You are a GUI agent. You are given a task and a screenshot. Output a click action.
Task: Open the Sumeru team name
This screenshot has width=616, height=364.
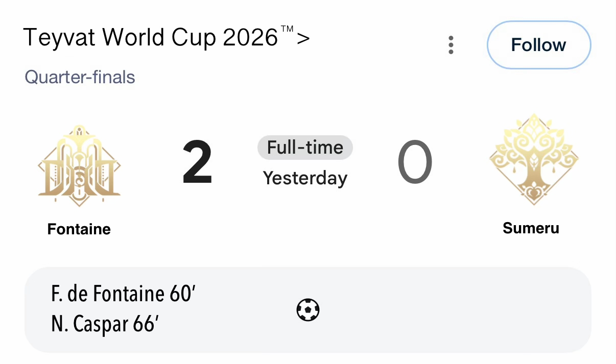tap(531, 228)
